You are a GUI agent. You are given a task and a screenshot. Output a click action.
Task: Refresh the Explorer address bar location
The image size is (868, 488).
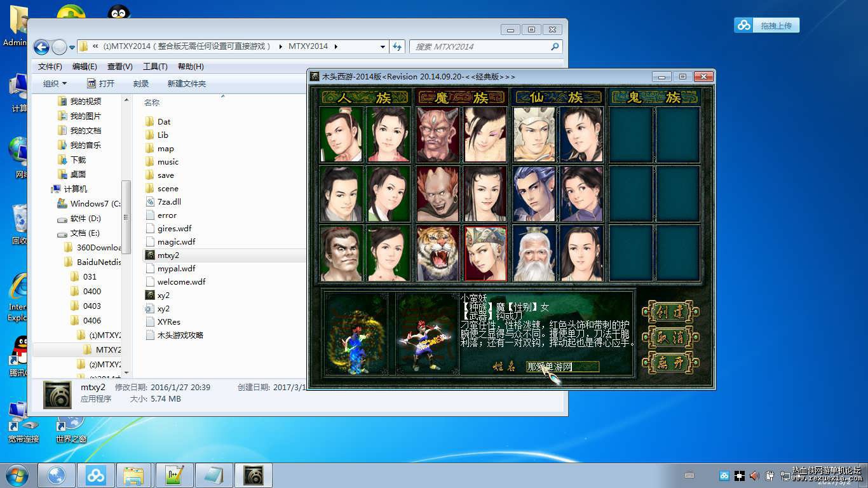point(398,46)
